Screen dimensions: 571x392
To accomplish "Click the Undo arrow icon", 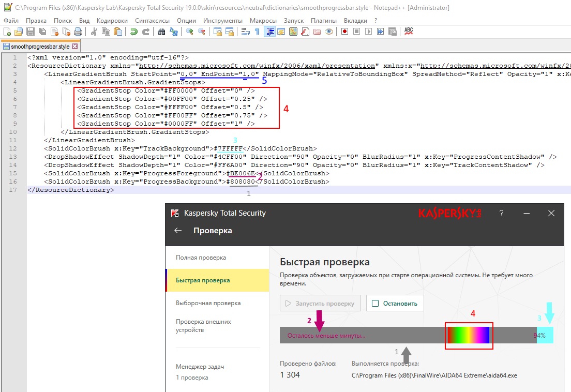I will pyautogui.click(x=134, y=32).
